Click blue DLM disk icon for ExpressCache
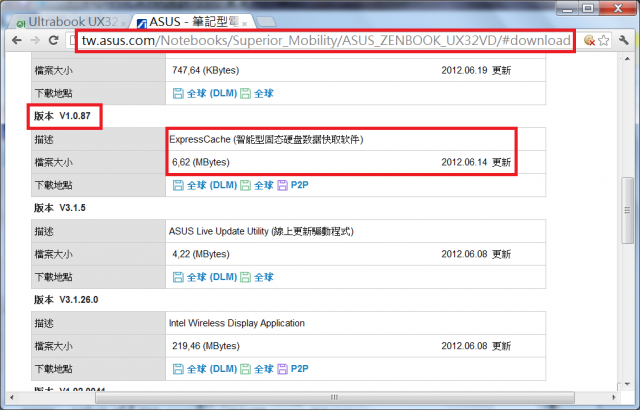This screenshot has height=410, width=640. coord(178,185)
